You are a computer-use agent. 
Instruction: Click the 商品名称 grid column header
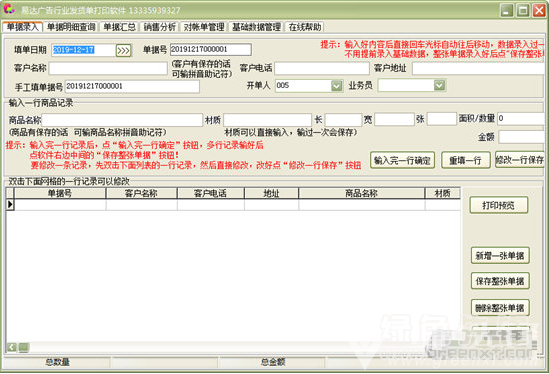(361, 193)
